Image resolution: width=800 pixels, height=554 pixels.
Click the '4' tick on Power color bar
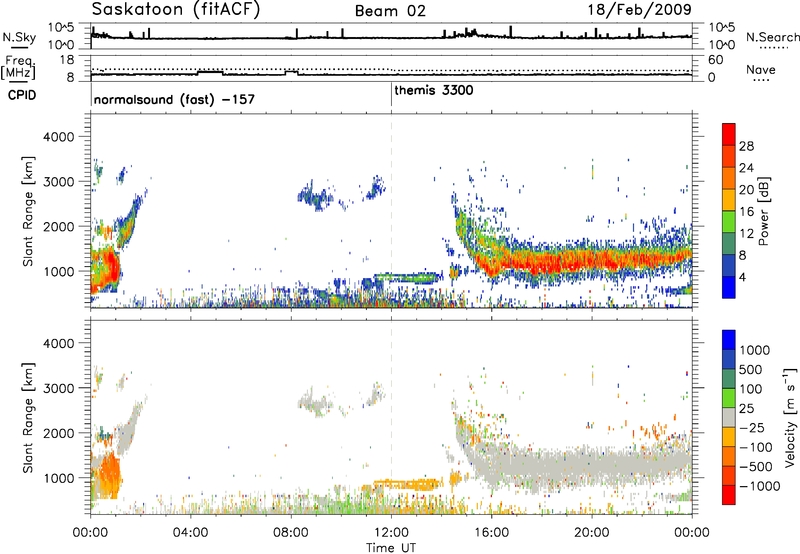[743, 276]
